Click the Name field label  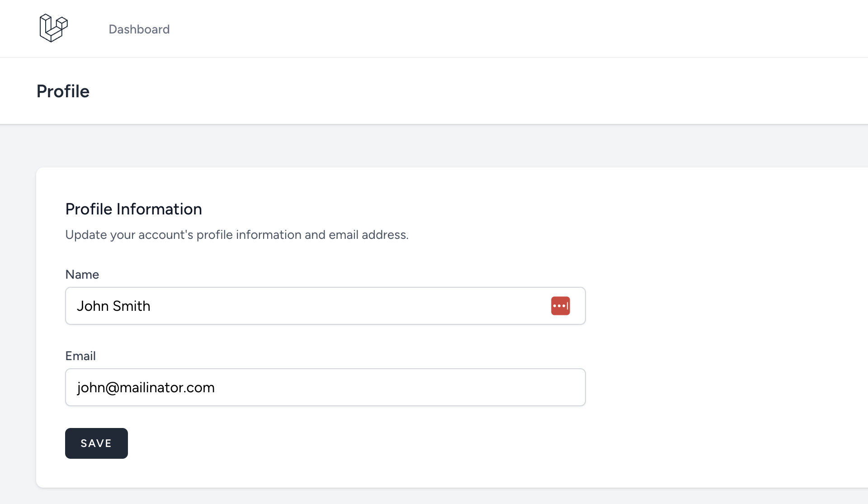point(82,275)
